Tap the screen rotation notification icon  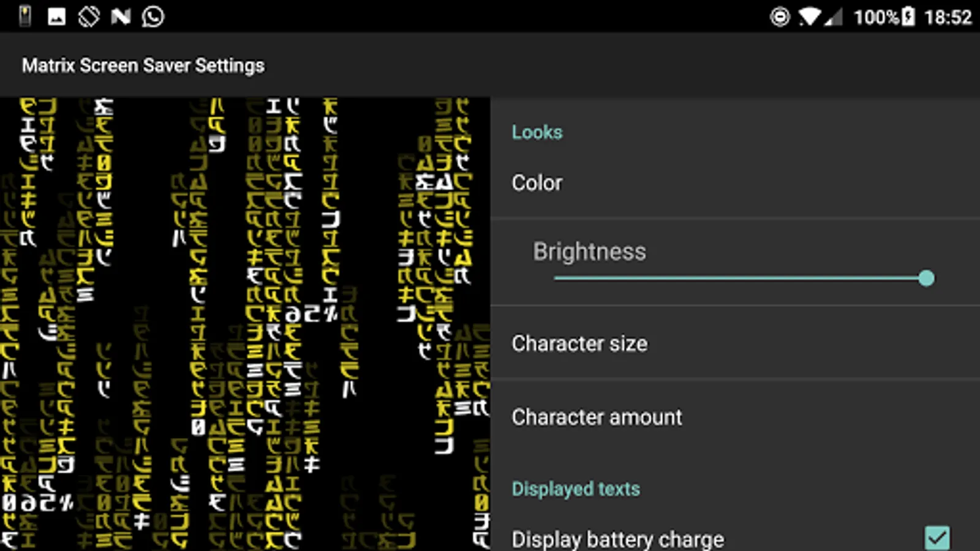89,17
